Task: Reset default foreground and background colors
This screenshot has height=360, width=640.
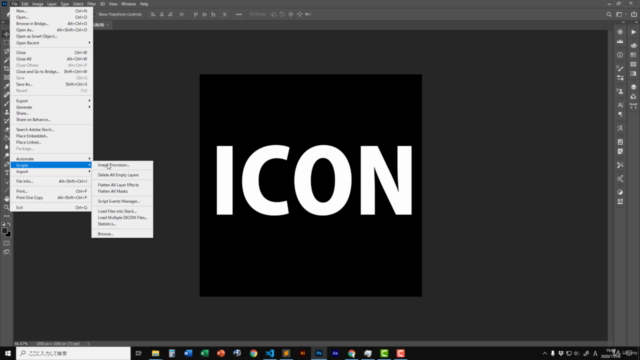Action: tap(4, 224)
